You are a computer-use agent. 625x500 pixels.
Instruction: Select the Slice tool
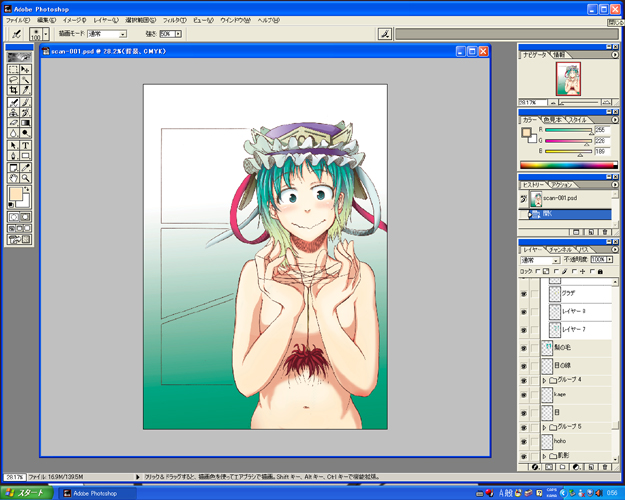pos(25,90)
